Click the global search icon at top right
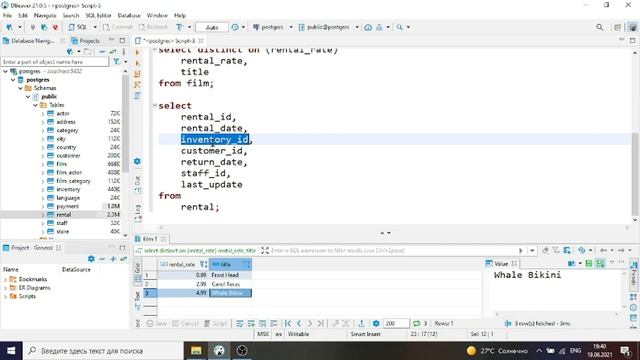640x360 pixels. 599,27
